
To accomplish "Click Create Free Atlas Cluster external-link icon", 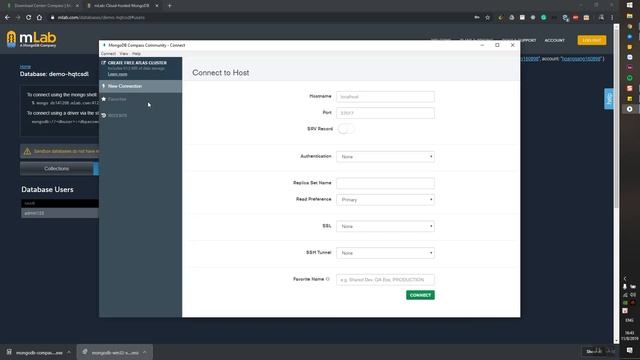I will tap(103, 63).
